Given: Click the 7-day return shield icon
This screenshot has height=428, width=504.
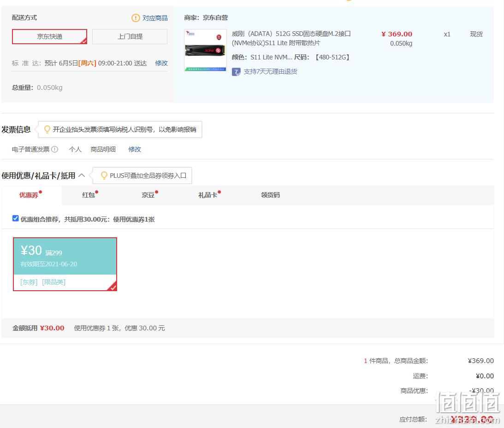Looking at the screenshot, I should [236, 72].
